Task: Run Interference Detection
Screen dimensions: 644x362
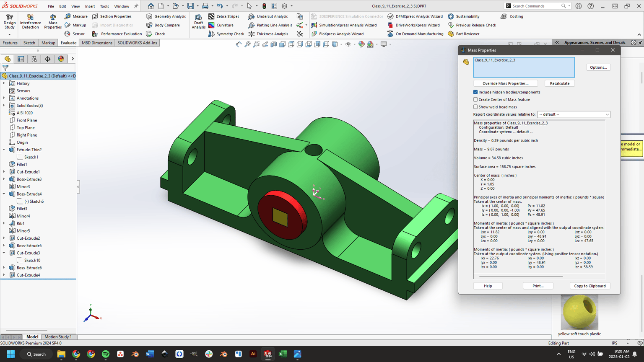Action: coord(31,22)
